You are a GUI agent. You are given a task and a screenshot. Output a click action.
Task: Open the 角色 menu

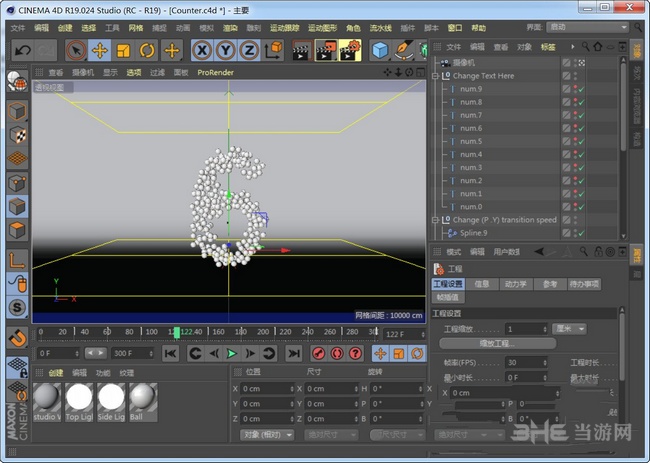click(x=353, y=28)
